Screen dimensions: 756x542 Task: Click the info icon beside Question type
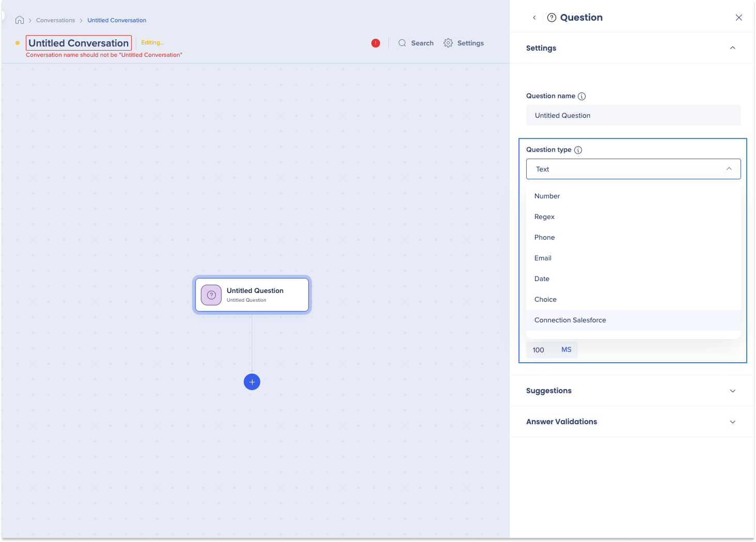[578, 150]
